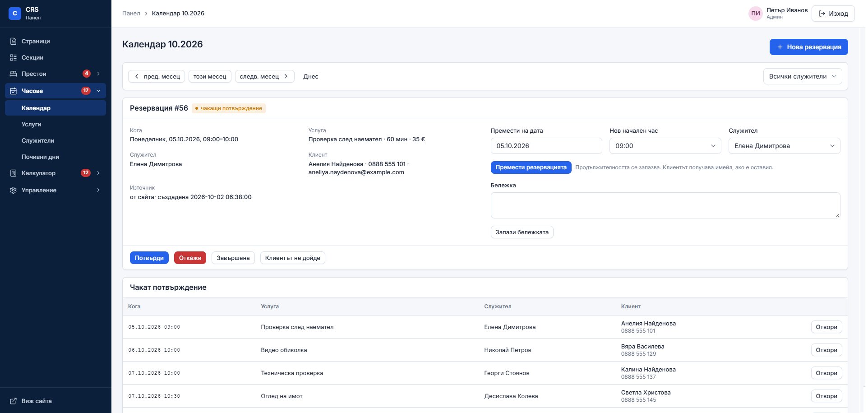Go to previous month with пред. месец
Image resolution: width=868 pixels, height=413 pixels.
tap(157, 76)
